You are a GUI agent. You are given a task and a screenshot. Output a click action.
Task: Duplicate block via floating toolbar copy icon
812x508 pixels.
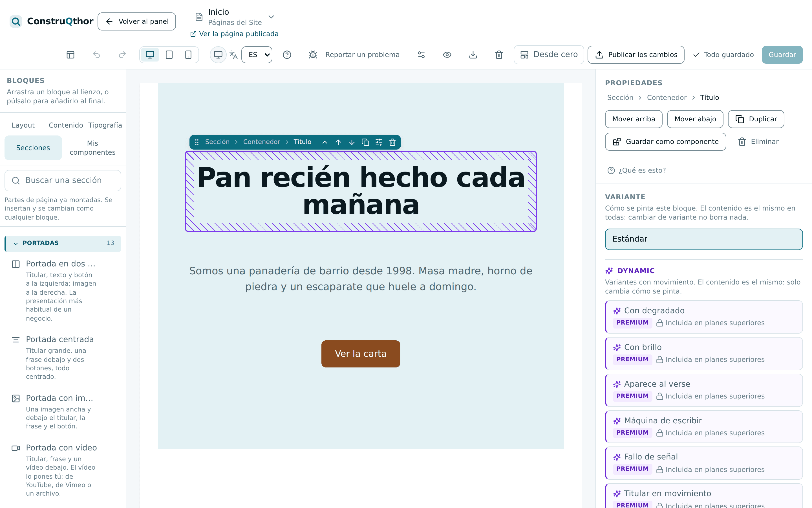pos(365,142)
